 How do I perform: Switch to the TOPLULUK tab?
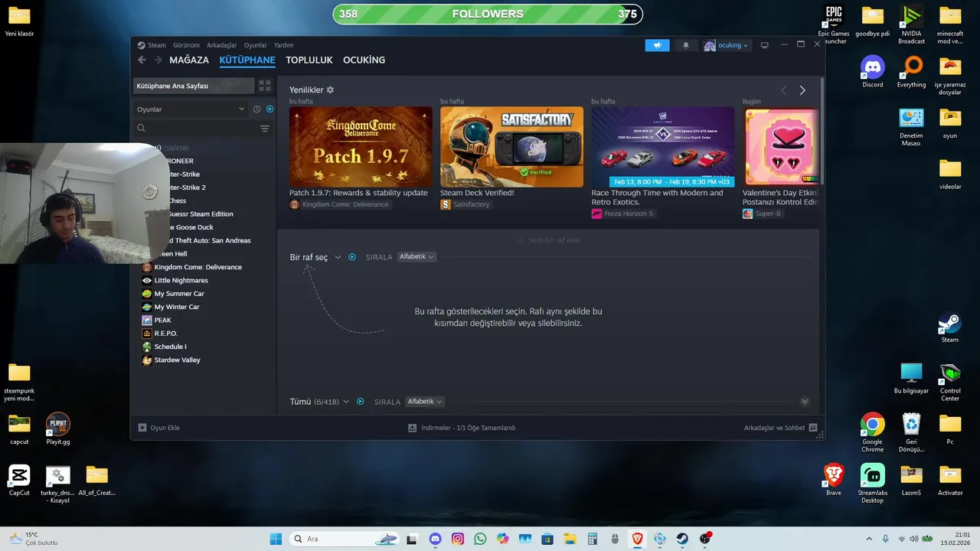tap(309, 60)
